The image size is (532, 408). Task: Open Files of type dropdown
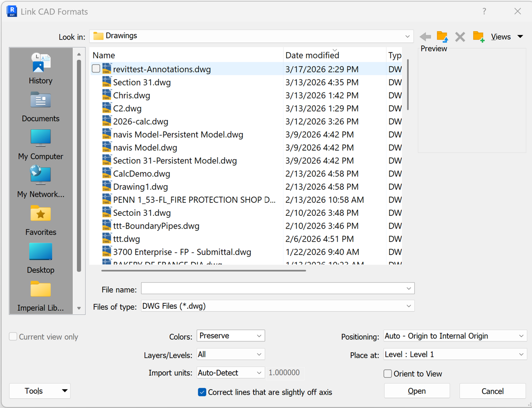408,306
